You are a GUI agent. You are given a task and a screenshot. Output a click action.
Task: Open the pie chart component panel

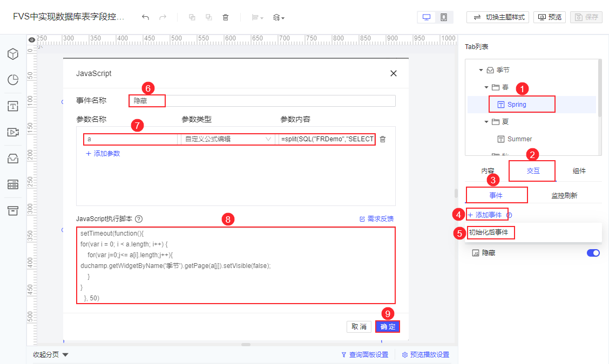(13, 80)
